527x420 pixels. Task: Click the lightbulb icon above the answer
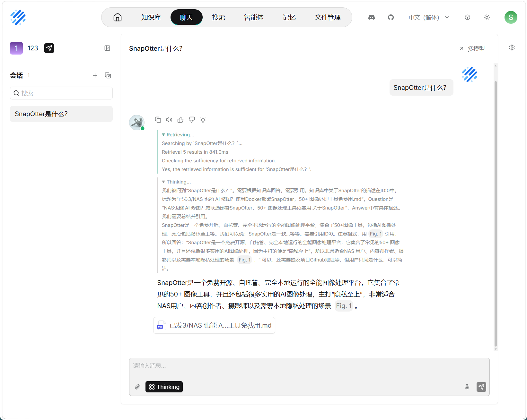pos(203,120)
